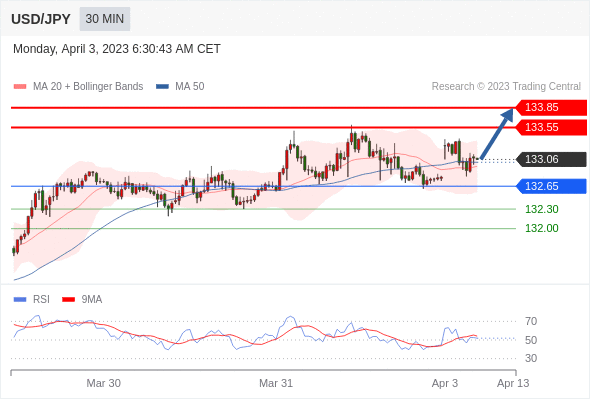The width and height of the screenshot is (590, 400).
Task: Click the Monday, April 3, 2023 timestamp
Action: pos(117,49)
